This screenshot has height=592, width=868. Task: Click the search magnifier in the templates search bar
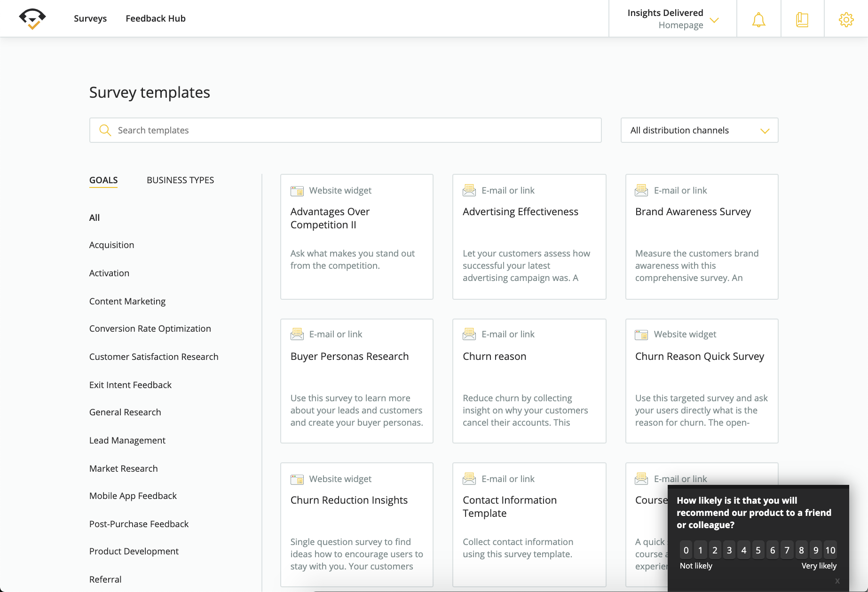pos(105,130)
